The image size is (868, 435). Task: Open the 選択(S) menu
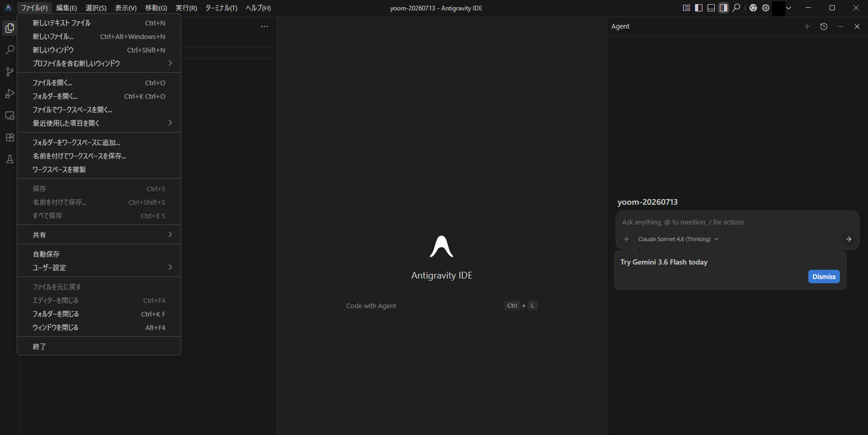96,8
